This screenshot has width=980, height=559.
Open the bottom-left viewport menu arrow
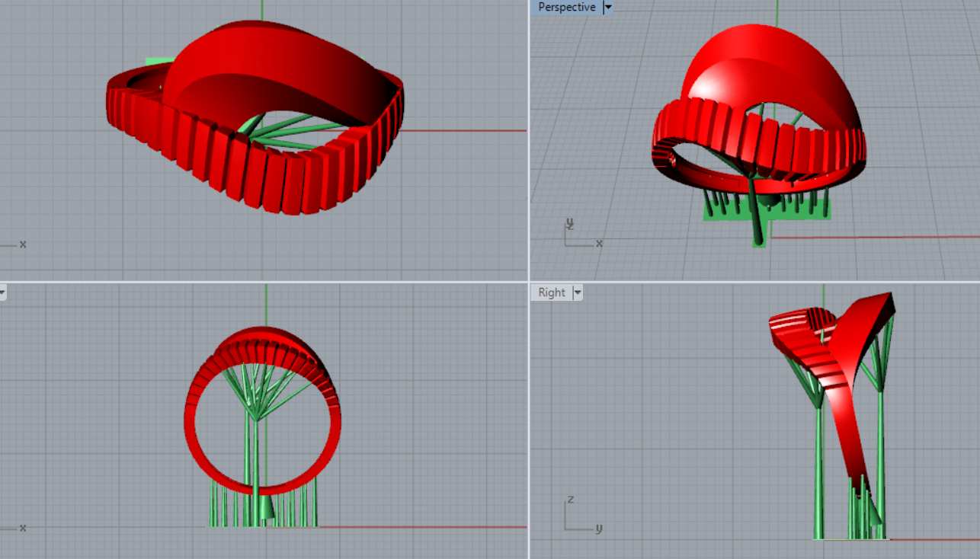(x=2, y=292)
